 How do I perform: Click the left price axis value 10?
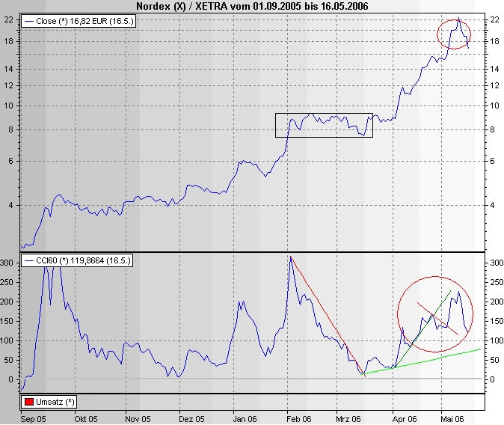(x=9, y=106)
